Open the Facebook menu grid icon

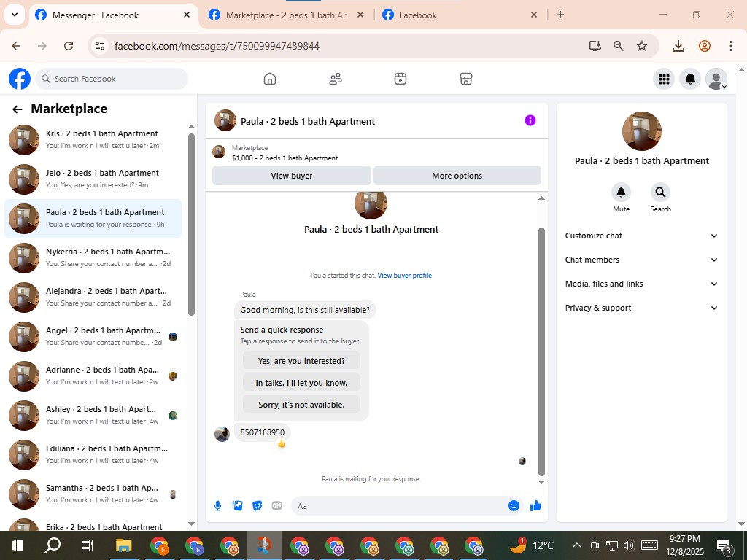[x=664, y=79]
